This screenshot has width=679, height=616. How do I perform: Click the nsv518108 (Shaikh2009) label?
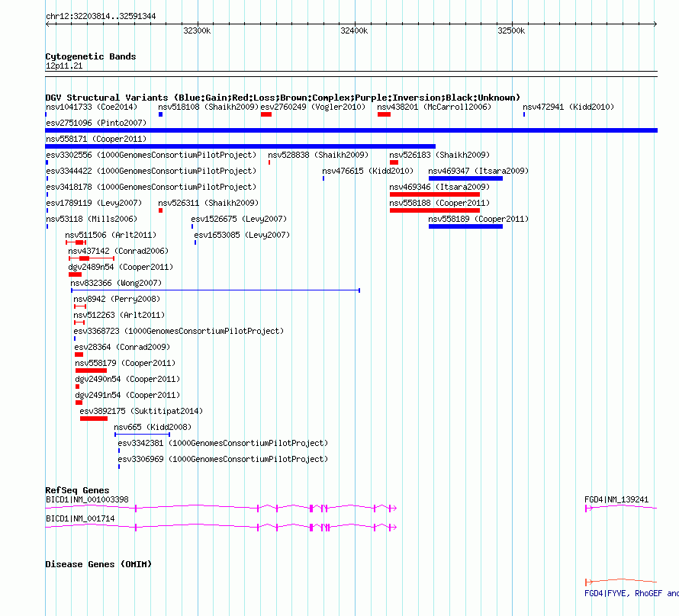click(208, 107)
